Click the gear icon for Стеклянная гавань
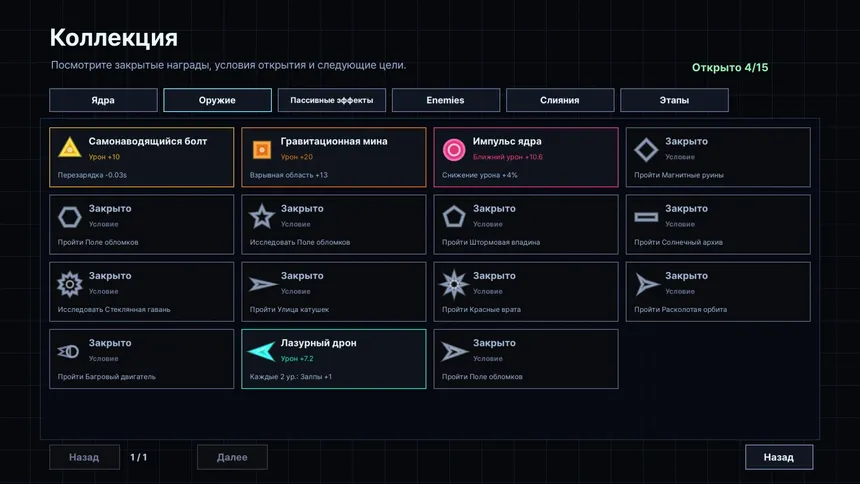The height and width of the screenshot is (484, 860). 70,284
